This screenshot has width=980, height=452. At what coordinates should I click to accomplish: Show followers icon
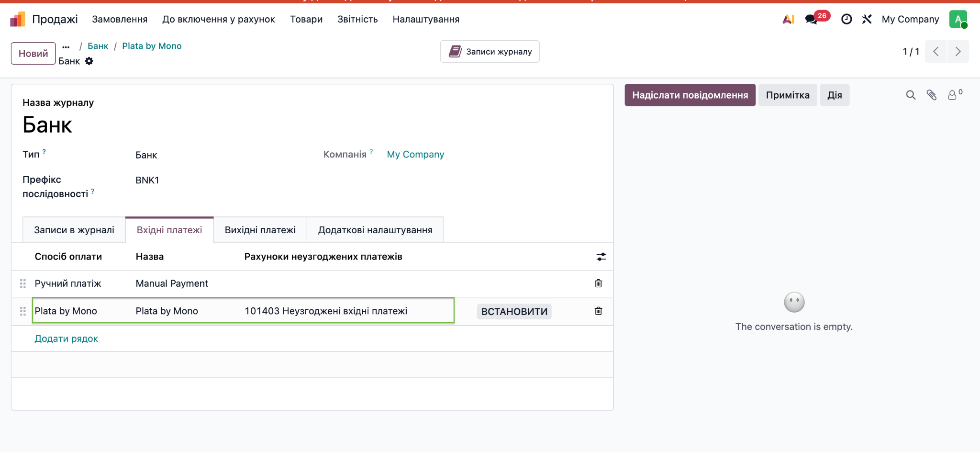pos(955,94)
